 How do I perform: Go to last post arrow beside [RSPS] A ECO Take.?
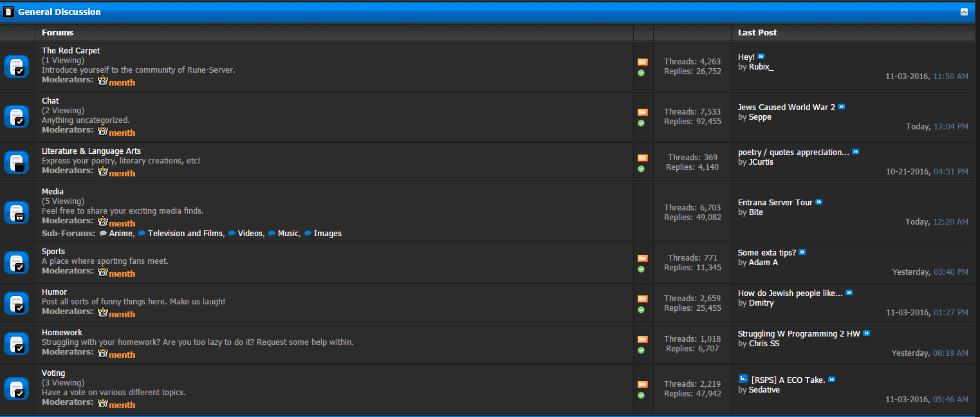(832, 380)
